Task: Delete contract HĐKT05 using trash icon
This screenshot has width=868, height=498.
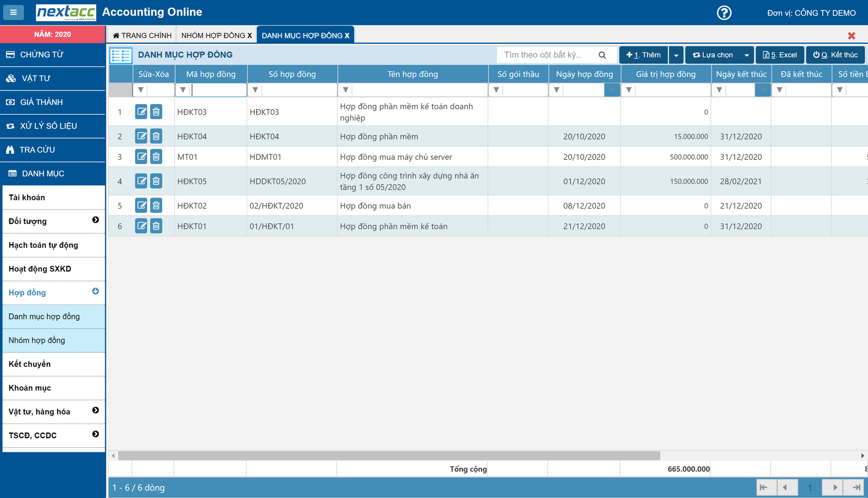Action: point(156,181)
